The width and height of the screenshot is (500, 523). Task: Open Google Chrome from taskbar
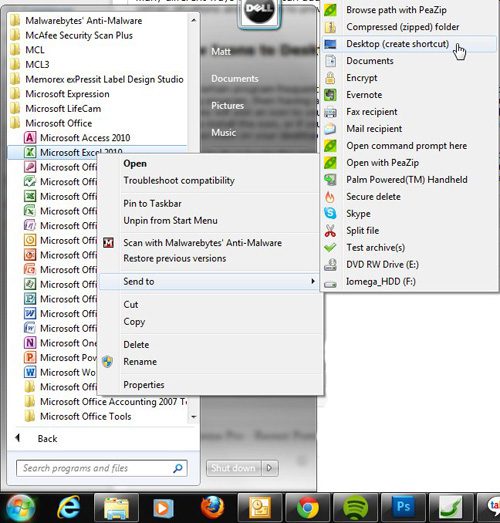308,508
